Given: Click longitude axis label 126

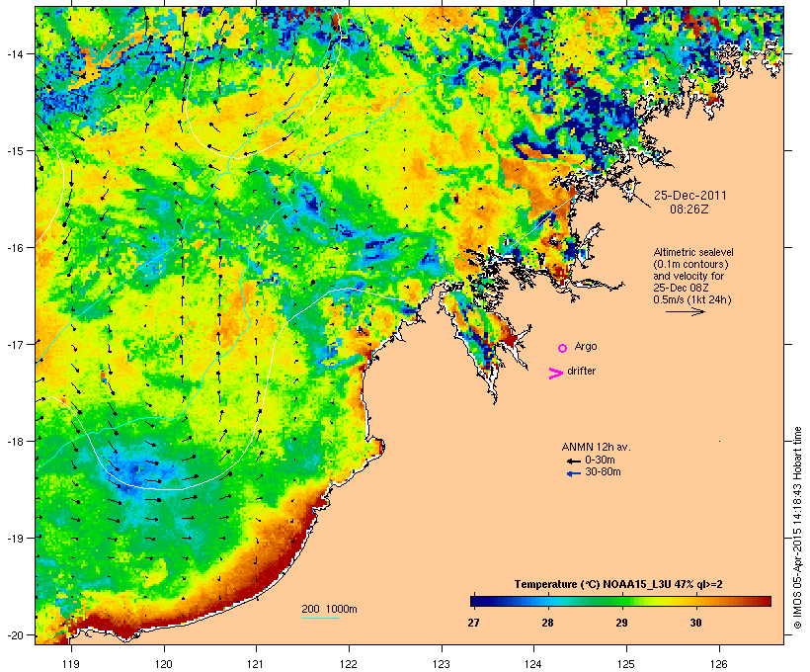Looking at the screenshot, I should [x=719, y=664].
